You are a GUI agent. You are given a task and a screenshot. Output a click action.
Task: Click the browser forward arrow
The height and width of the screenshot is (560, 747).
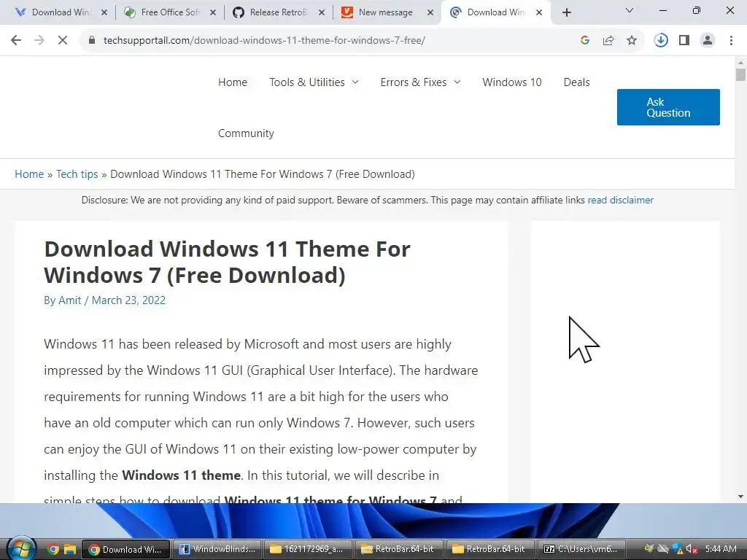click(39, 41)
